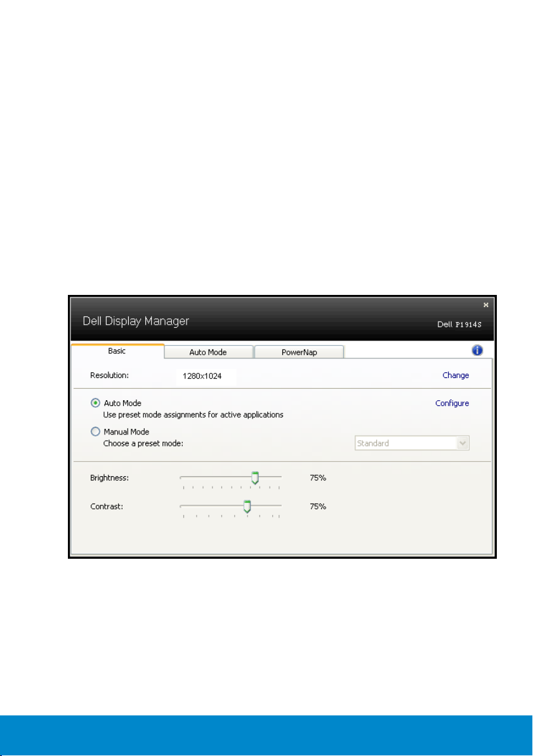Click the Contrast slider handle
This screenshot has height=756, width=533.
(247, 506)
